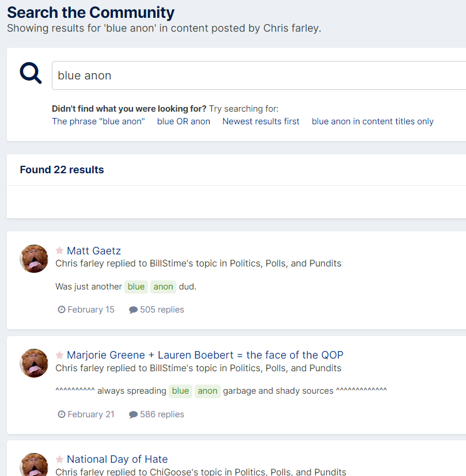The image size is (466, 476).
Task: Click the 'Search the Community' heading
Action: pos(90,13)
